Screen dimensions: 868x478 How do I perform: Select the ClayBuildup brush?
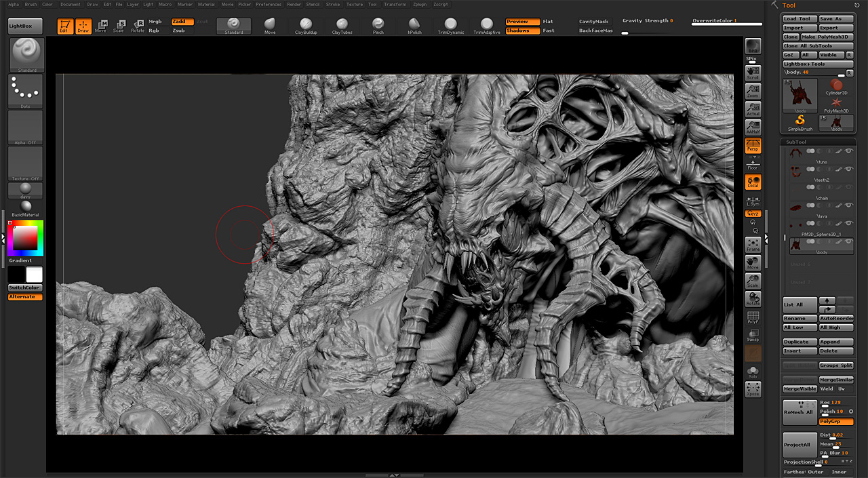(306, 26)
